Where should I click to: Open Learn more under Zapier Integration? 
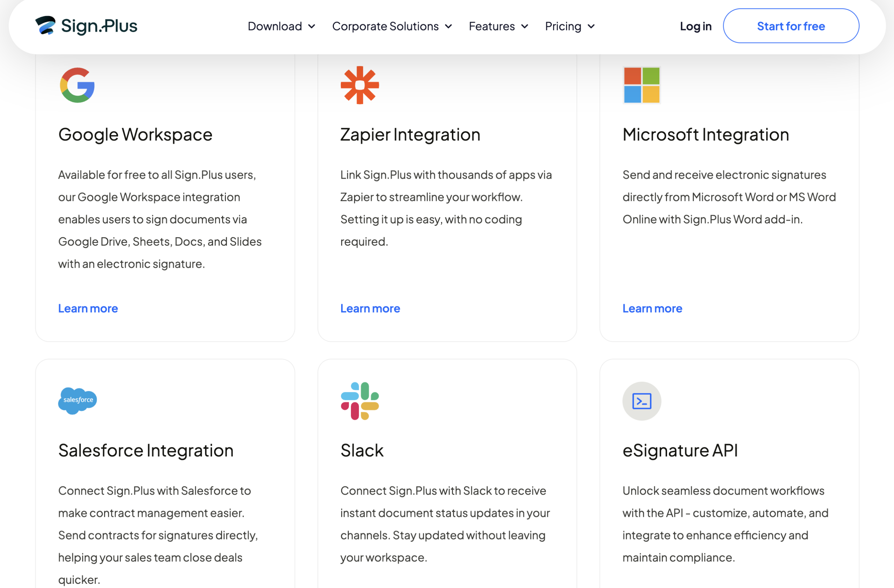click(370, 308)
